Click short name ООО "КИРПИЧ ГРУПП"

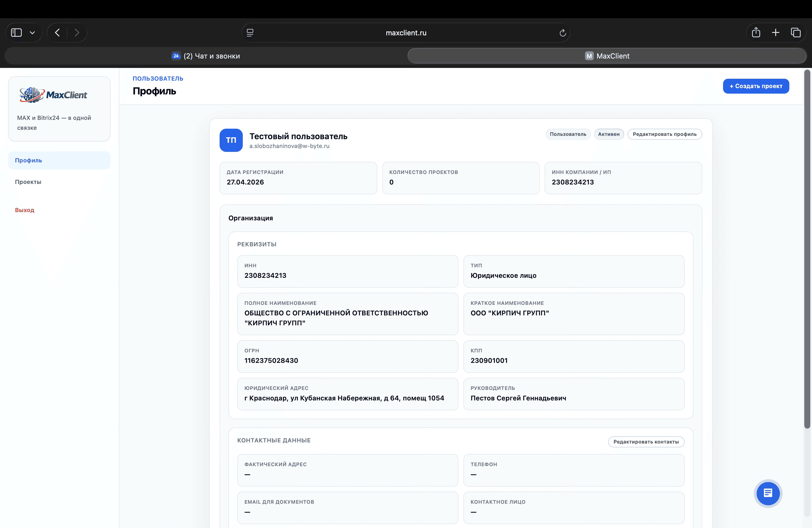point(510,313)
